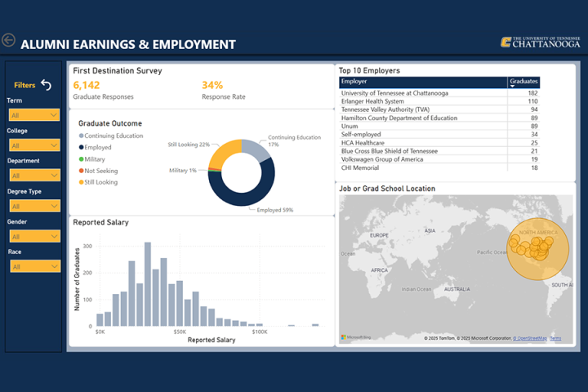The image size is (588, 392).
Task: Click the Not Seeking orange legend dot
Action: tap(82, 171)
